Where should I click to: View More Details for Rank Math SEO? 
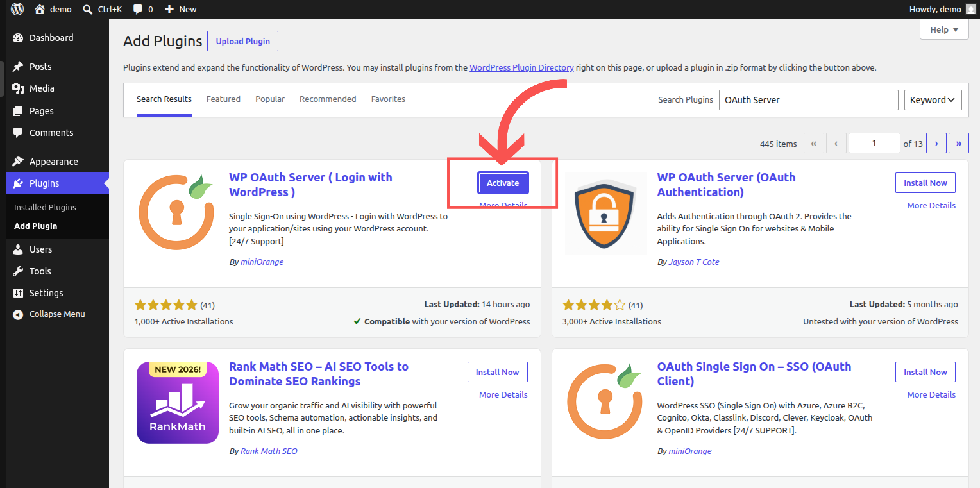point(503,394)
